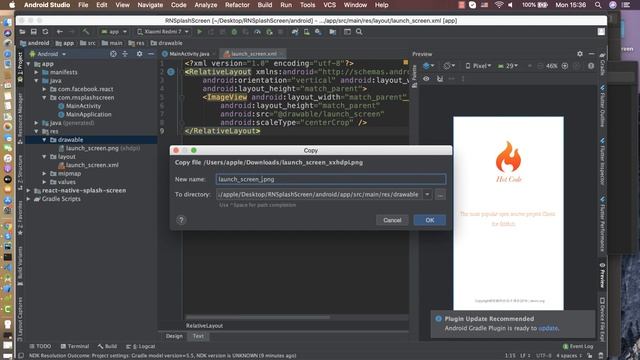Open the SDK Manager icon
640x360 pixels.
(318, 31)
